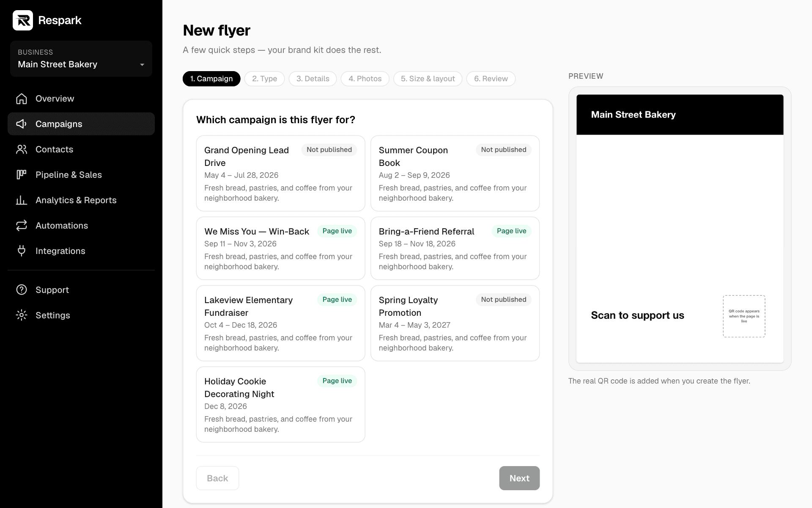Screen dimensions: 812x508
Task: Click the Contacts people icon
Action: click(22, 149)
